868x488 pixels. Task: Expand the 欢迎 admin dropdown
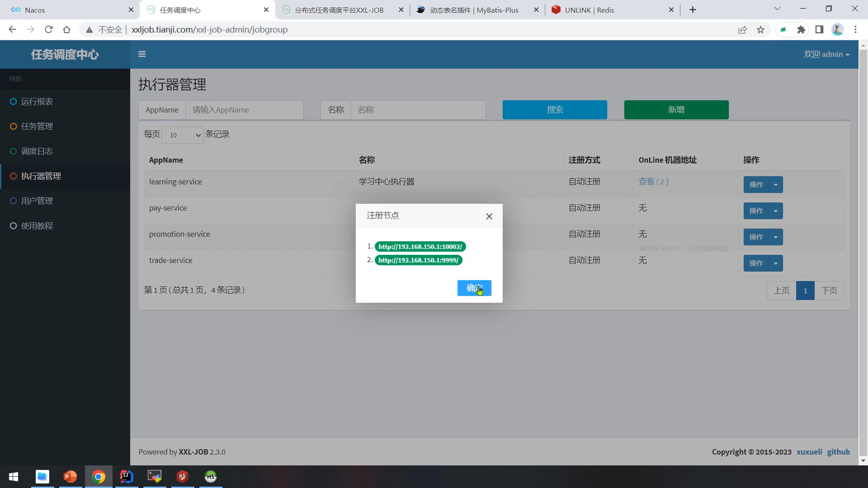[x=826, y=54]
